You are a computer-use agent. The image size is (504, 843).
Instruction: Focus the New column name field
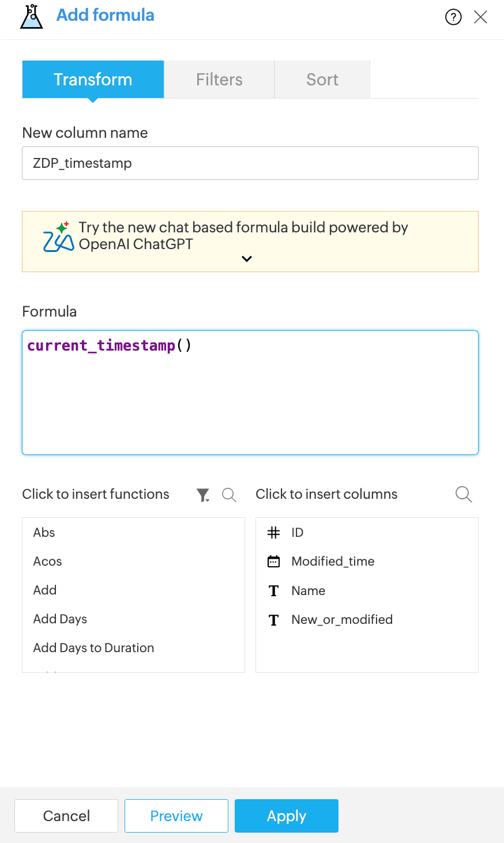(250, 163)
